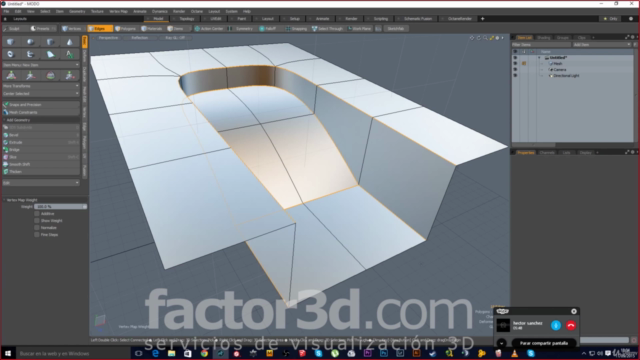The image size is (640, 360).
Task: Toggle the Additive checkbox
Action: point(37,213)
